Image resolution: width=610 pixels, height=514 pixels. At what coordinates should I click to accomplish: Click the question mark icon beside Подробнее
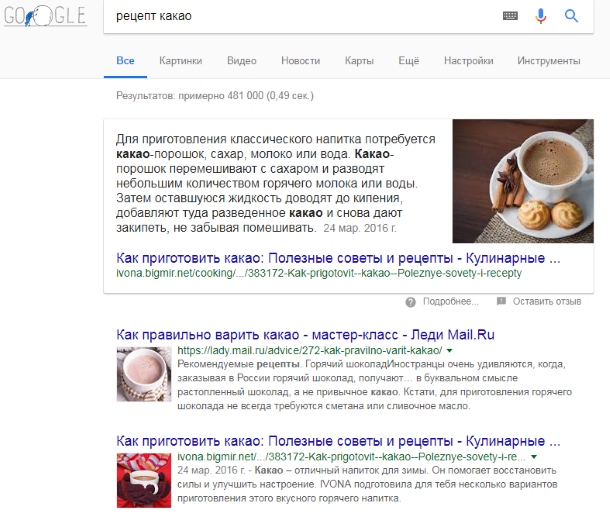tap(410, 302)
